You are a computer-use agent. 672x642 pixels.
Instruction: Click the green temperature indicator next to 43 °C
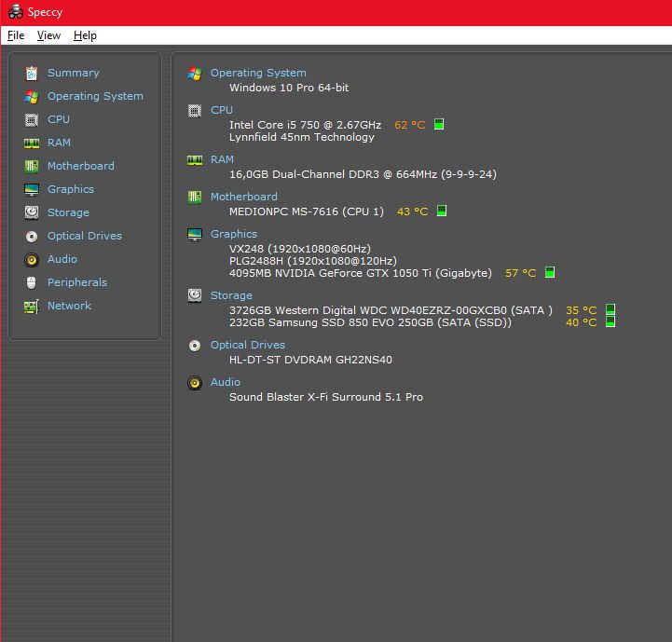[x=442, y=211]
